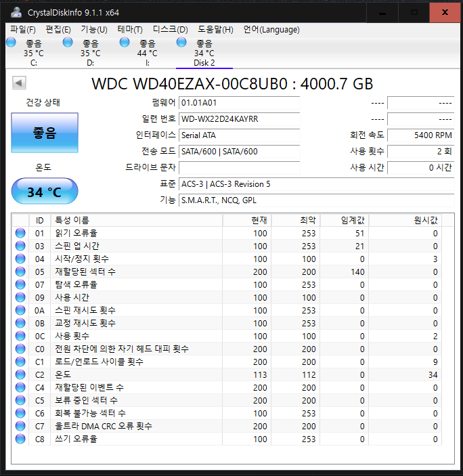Click the 2 회 power on count field

(x=421, y=152)
